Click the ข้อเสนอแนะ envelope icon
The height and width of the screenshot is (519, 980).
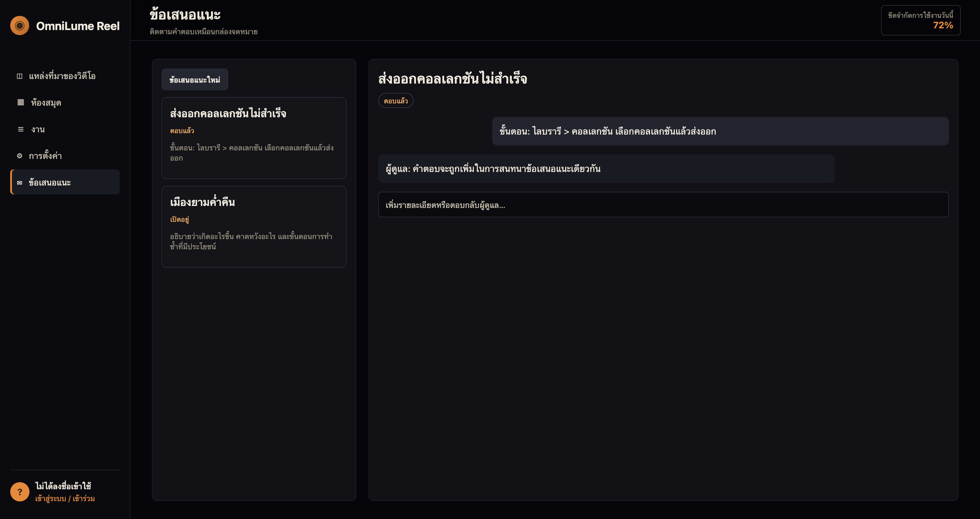(20, 183)
